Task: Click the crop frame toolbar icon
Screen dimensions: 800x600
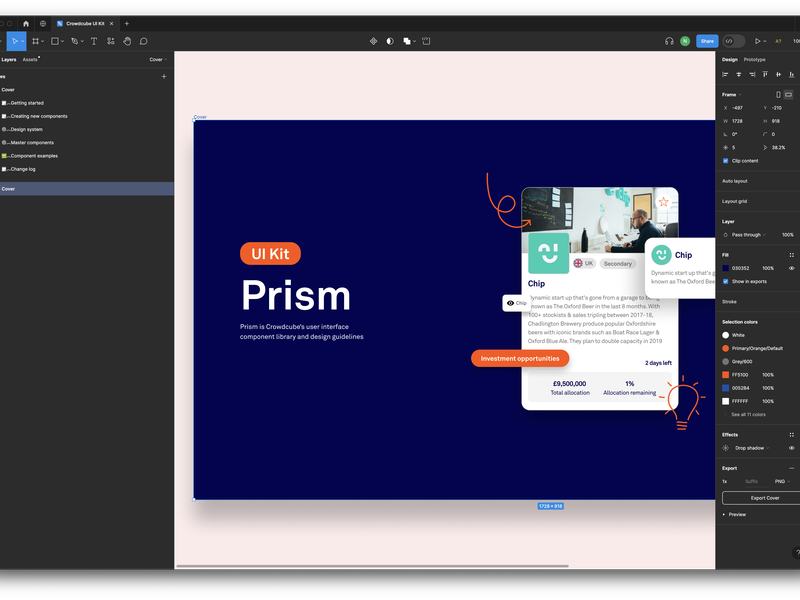Action: 427,41
